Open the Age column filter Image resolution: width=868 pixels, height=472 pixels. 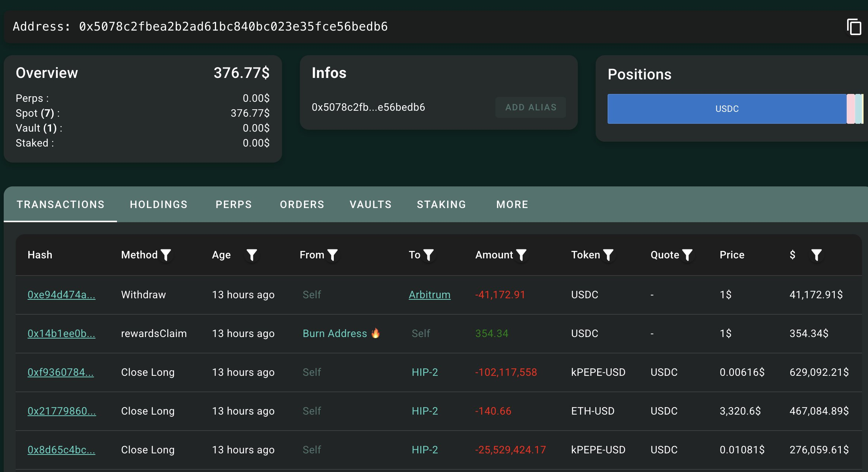[252, 255]
